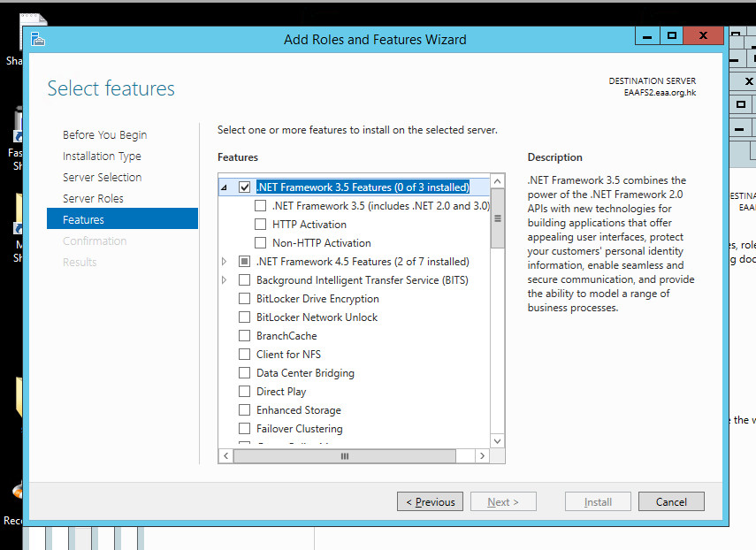Select Failover Clustering row text
This screenshot has height=550, width=756.
click(x=300, y=429)
